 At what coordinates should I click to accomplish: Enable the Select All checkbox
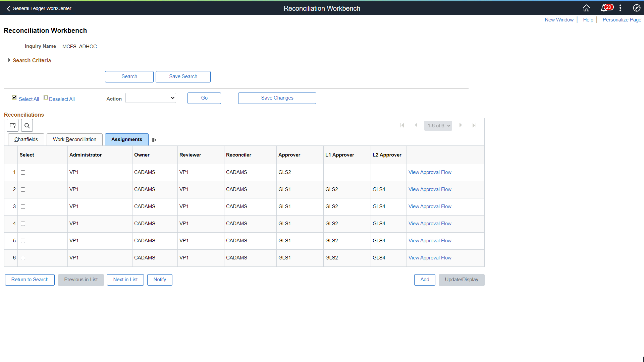(14, 97)
